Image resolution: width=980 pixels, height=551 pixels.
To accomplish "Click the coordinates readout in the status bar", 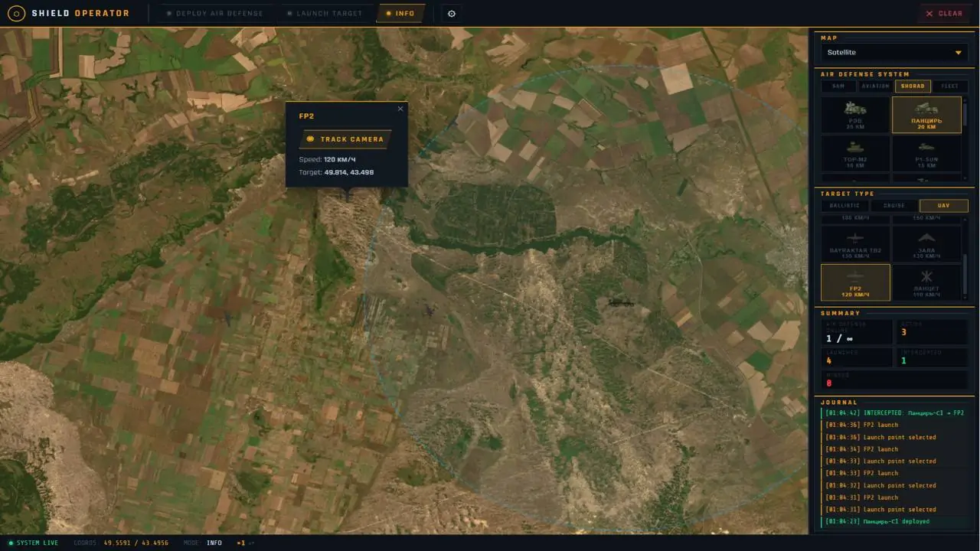I will (x=121, y=543).
